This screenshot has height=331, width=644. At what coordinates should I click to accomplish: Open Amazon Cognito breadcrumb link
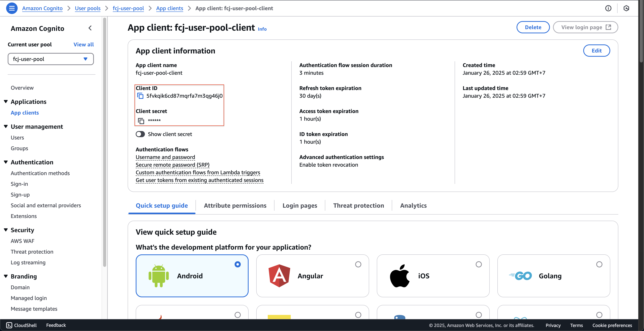tap(42, 8)
